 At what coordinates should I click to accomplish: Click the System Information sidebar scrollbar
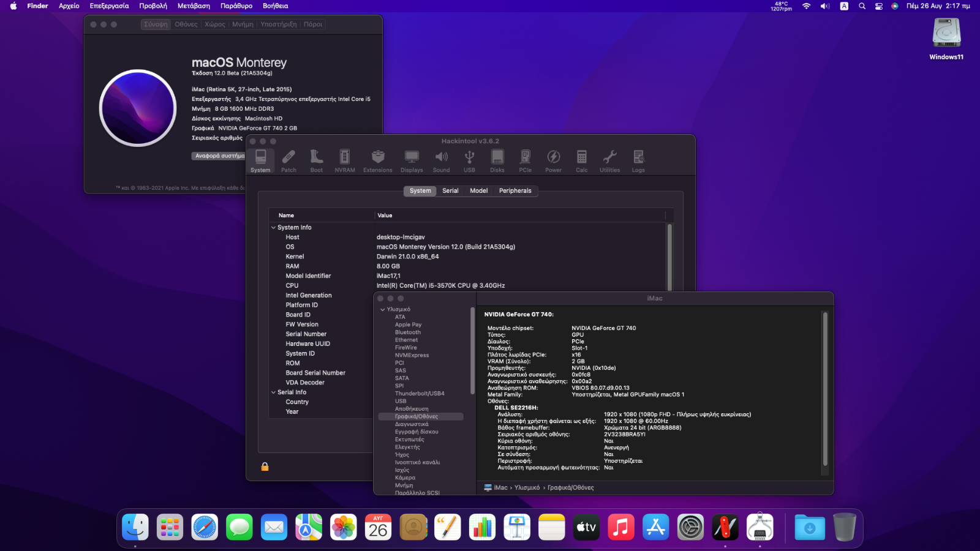pos(472,351)
